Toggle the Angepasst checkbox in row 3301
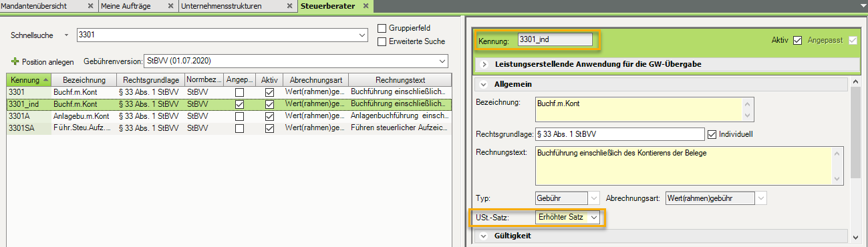The width and height of the screenshot is (868, 247). (x=239, y=92)
